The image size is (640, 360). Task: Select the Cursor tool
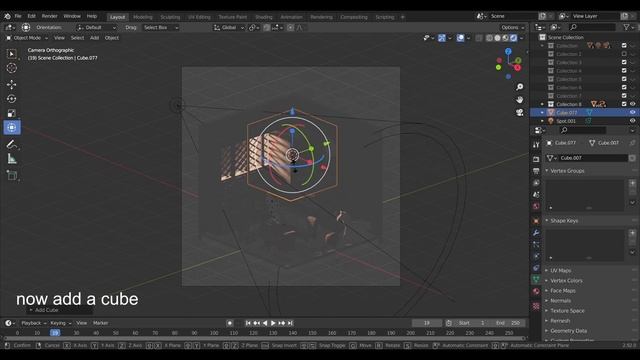pyautogui.click(x=11, y=68)
